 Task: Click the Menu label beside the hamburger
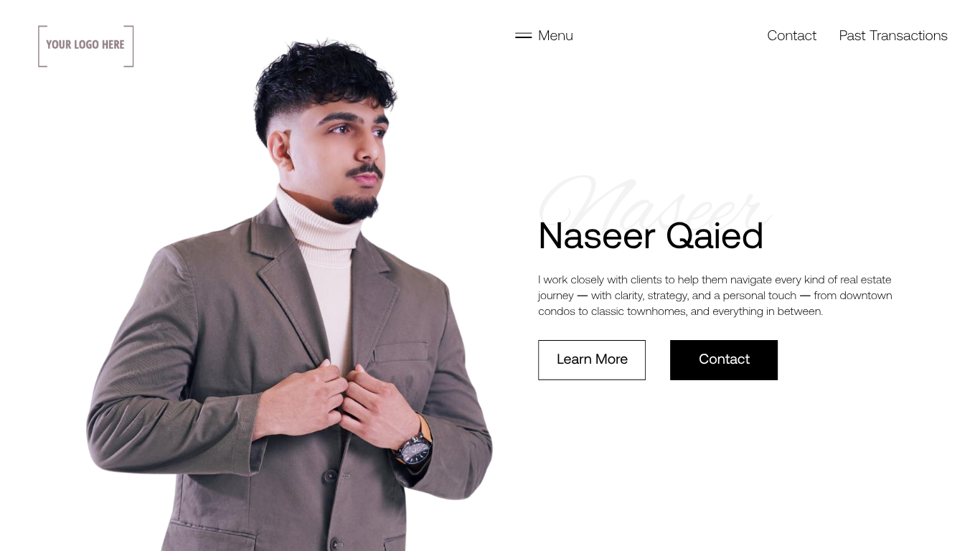(x=555, y=35)
